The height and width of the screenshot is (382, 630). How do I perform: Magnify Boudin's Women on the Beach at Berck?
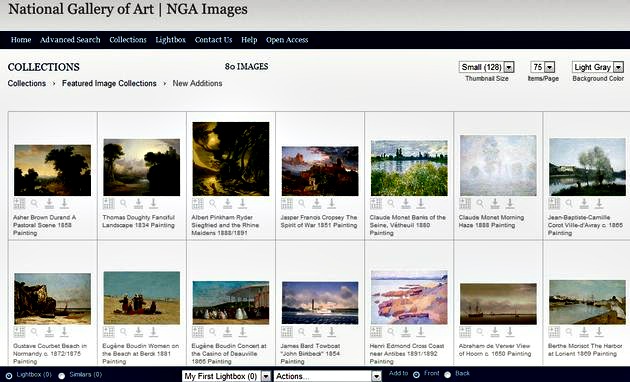(124, 332)
